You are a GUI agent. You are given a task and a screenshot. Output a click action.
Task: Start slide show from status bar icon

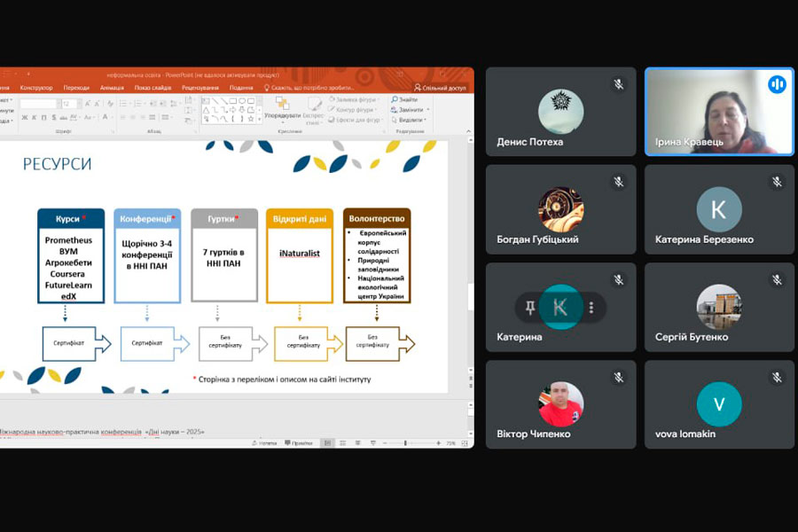(373, 443)
